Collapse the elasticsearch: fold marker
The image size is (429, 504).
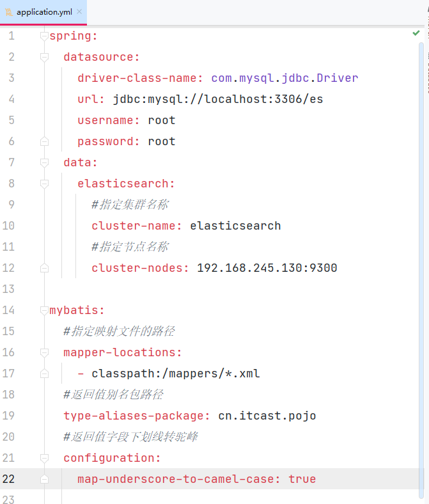44,184
